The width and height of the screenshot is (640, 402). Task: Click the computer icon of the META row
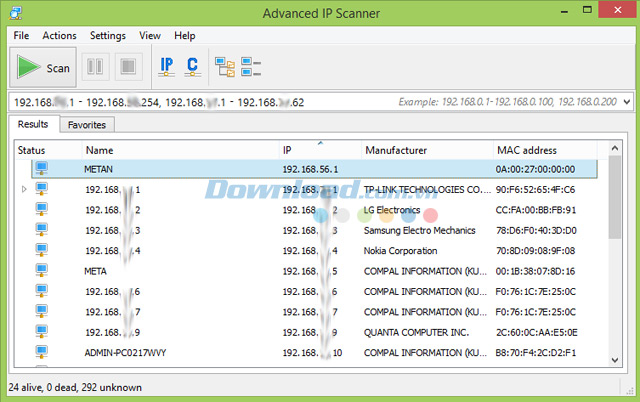[x=41, y=270]
